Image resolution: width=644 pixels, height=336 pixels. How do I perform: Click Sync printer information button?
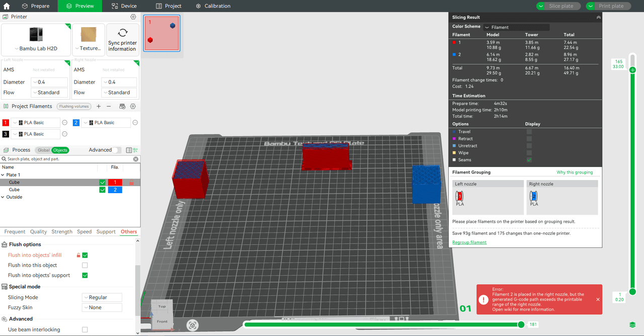coord(122,40)
